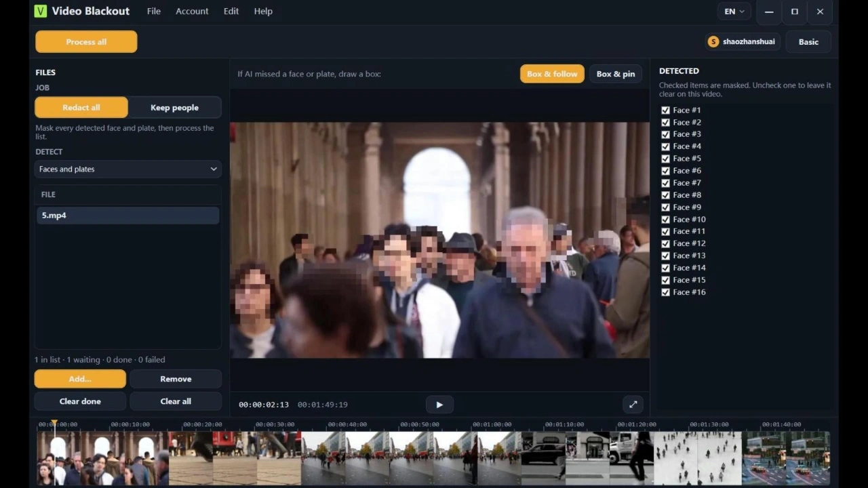Click the black car thumbnail in timeline
This screenshot has width=868, height=488.
(x=543, y=458)
